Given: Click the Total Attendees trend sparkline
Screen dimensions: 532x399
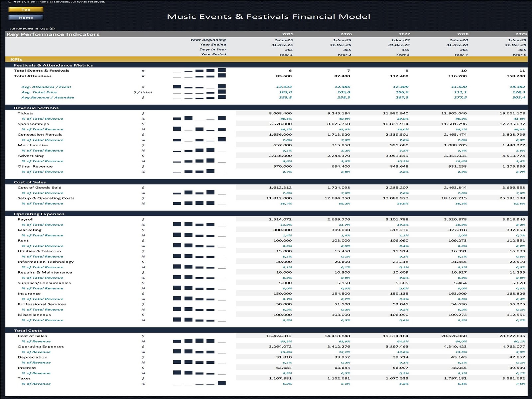Looking at the screenshot, I should [199, 76].
